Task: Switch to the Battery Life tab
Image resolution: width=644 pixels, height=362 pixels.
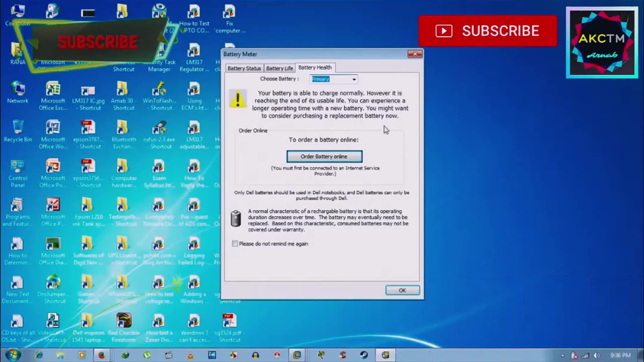Action: (279, 68)
